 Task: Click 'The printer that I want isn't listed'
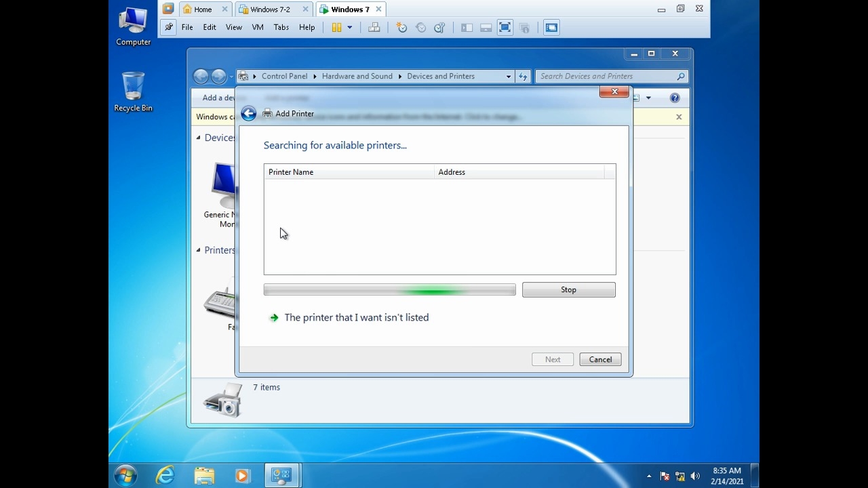[356, 318]
